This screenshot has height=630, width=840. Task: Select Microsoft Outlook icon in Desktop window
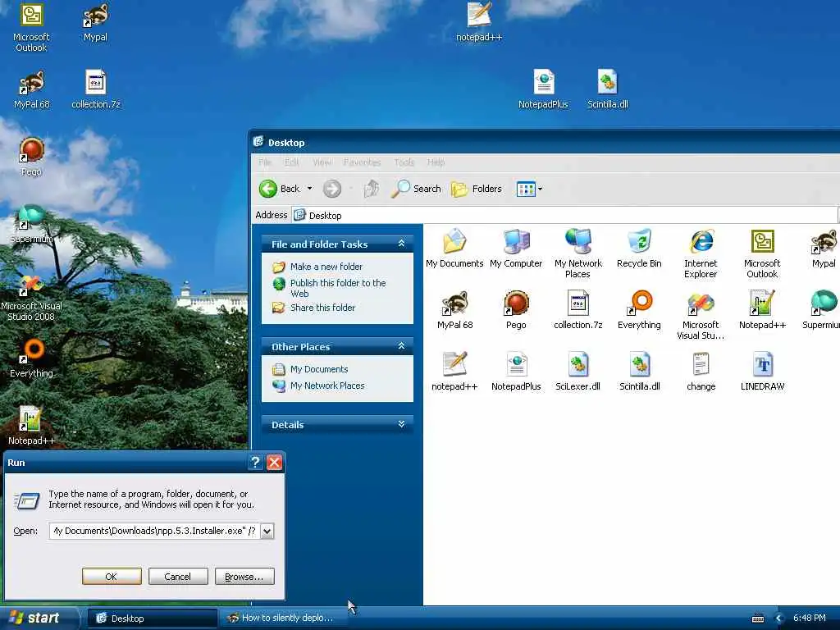point(762,253)
